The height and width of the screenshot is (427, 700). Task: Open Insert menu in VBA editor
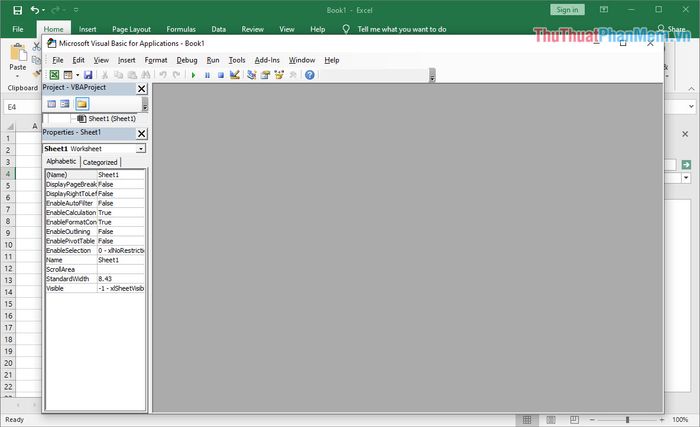coord(126,60)
